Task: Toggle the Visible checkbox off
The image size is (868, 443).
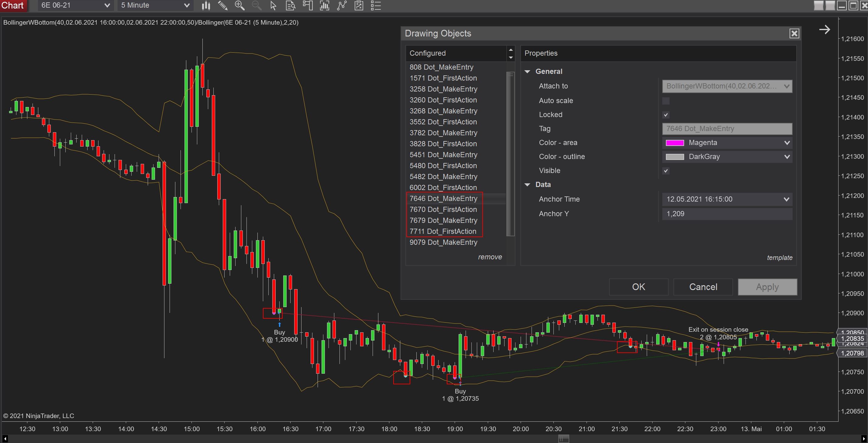Action: pos(666,171)
